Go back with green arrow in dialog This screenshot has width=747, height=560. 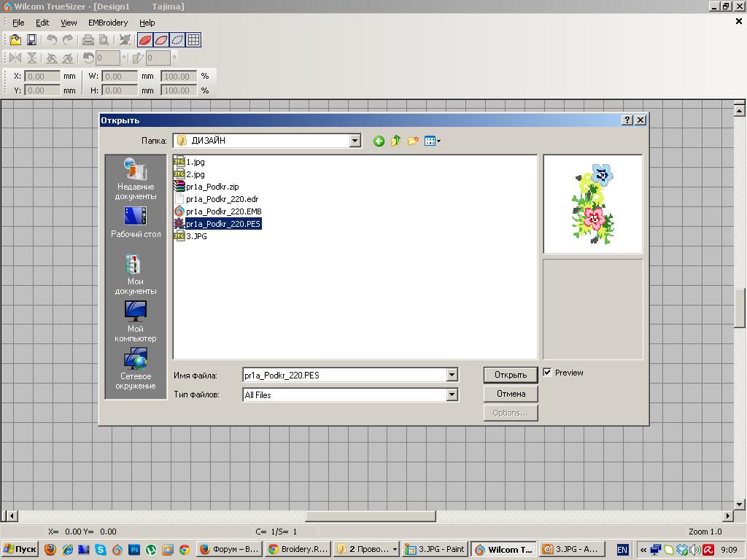coord(379,141)
